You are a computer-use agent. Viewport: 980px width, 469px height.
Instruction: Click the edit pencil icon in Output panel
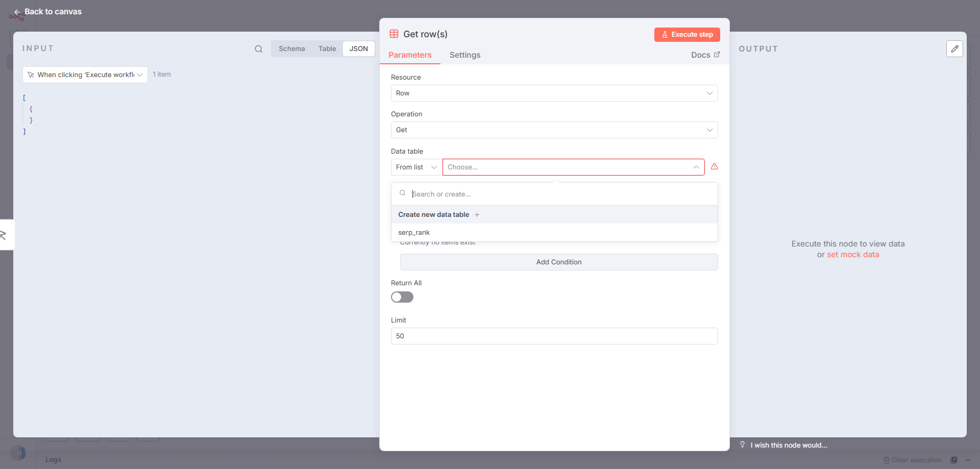[954, 49]
